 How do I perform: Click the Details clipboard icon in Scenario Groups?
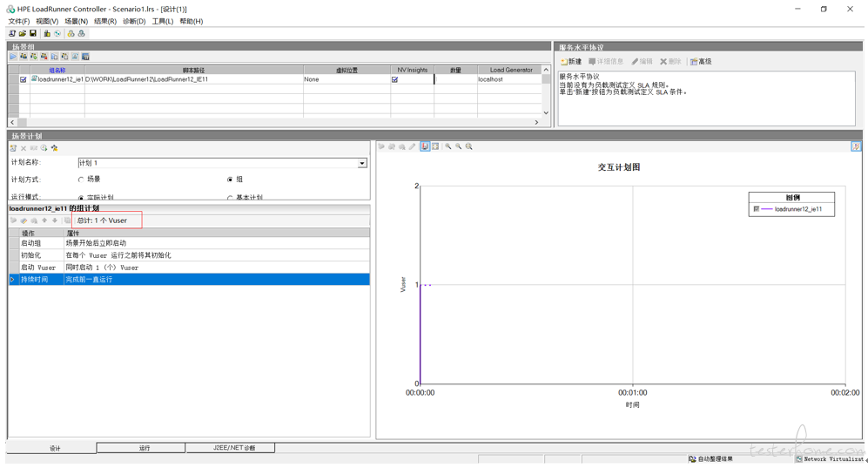[x=64, y=57]
